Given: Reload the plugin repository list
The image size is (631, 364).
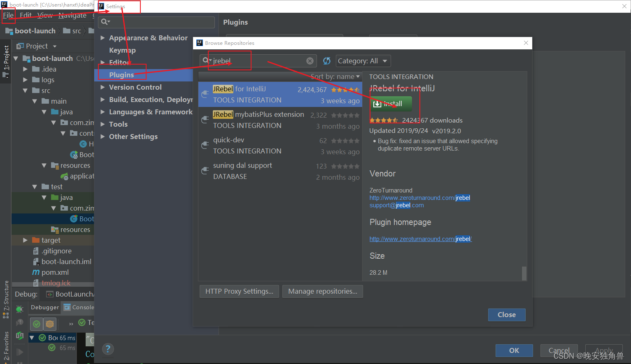Looking at the screenshot, I should tap(327, 61).
